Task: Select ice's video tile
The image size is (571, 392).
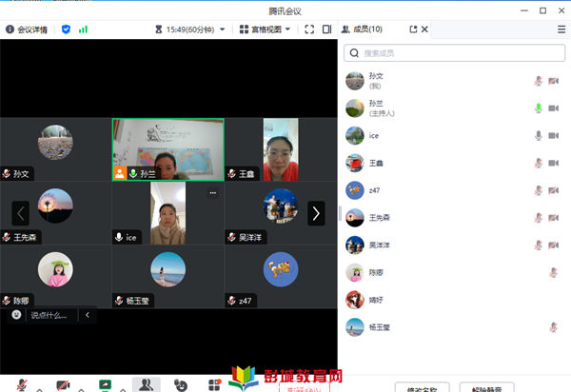Action: coord(167,213)
